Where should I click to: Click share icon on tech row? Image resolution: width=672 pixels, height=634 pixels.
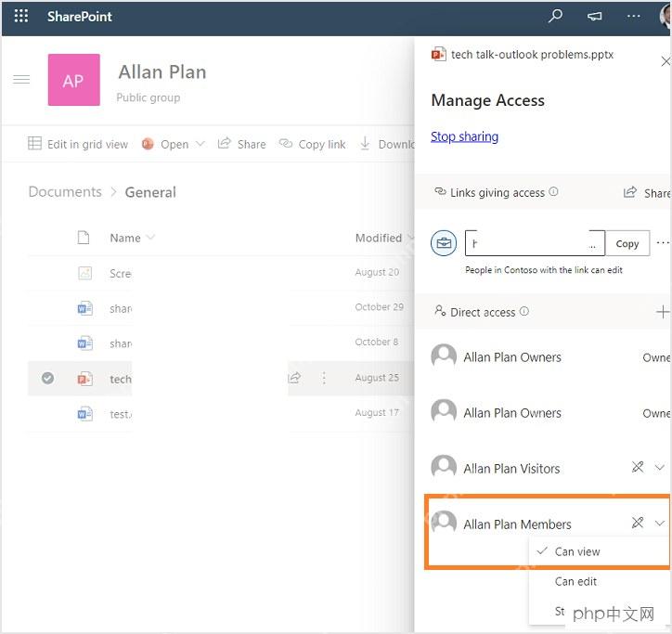coord(294,378)
